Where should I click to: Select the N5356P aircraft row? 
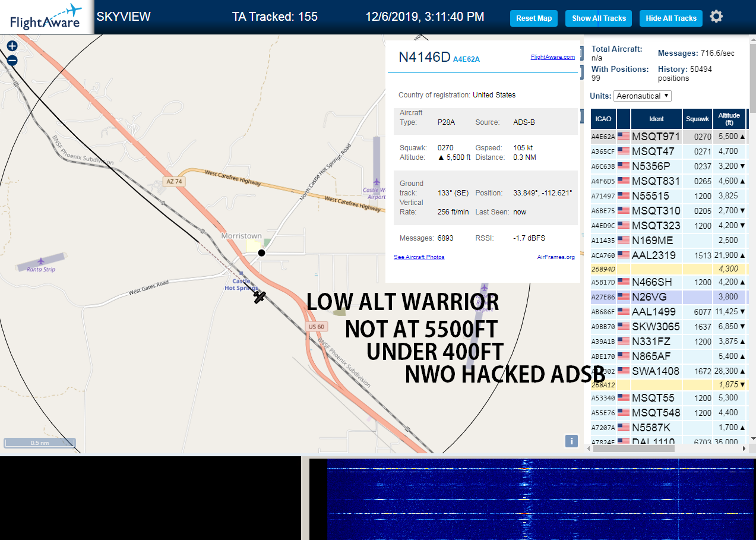(x=669, y=166)
